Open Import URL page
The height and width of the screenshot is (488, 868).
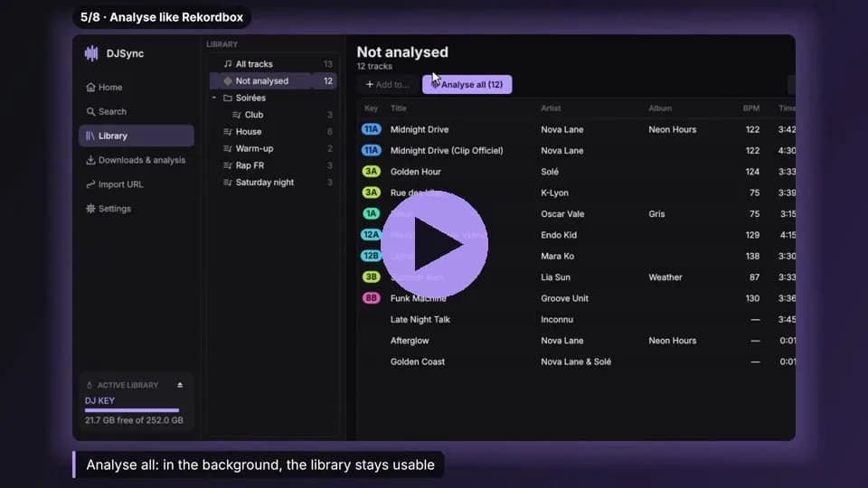[137, 184]
